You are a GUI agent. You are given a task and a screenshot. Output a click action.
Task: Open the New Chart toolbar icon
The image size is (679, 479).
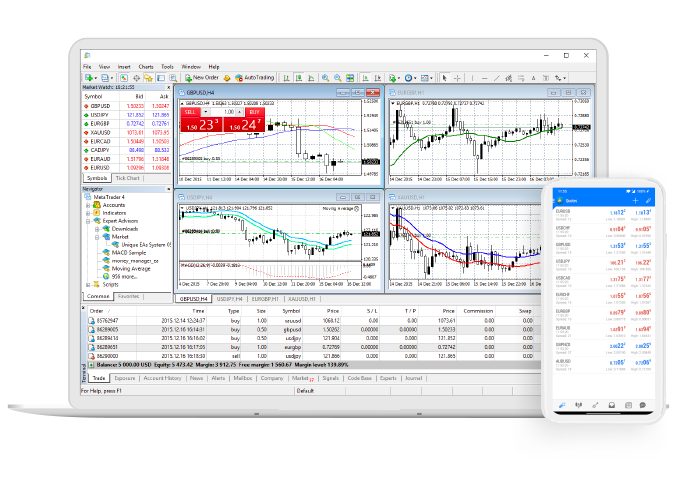tap(89, 78)
